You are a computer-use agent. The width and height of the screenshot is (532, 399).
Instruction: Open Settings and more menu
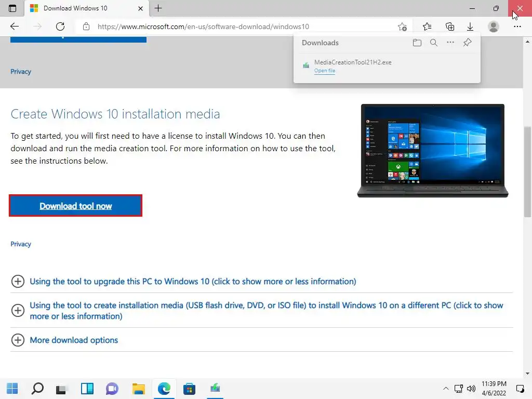(x=517, y=26)
